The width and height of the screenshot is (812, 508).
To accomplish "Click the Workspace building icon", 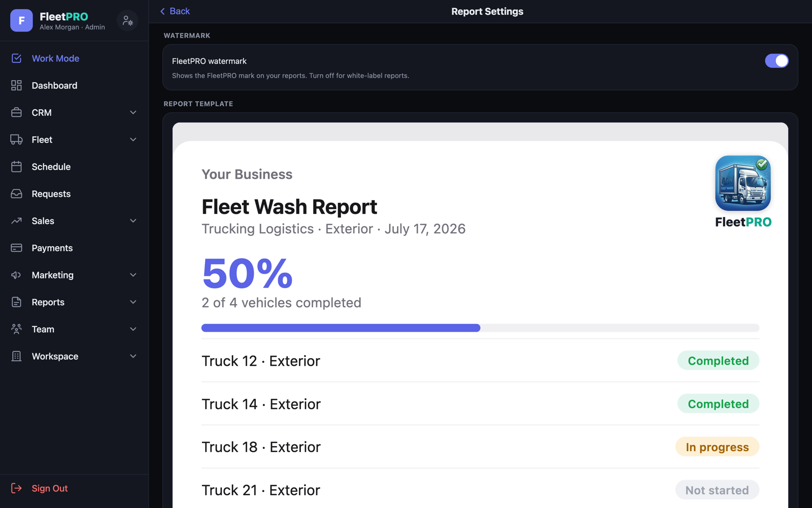I will tap(16, 356).
